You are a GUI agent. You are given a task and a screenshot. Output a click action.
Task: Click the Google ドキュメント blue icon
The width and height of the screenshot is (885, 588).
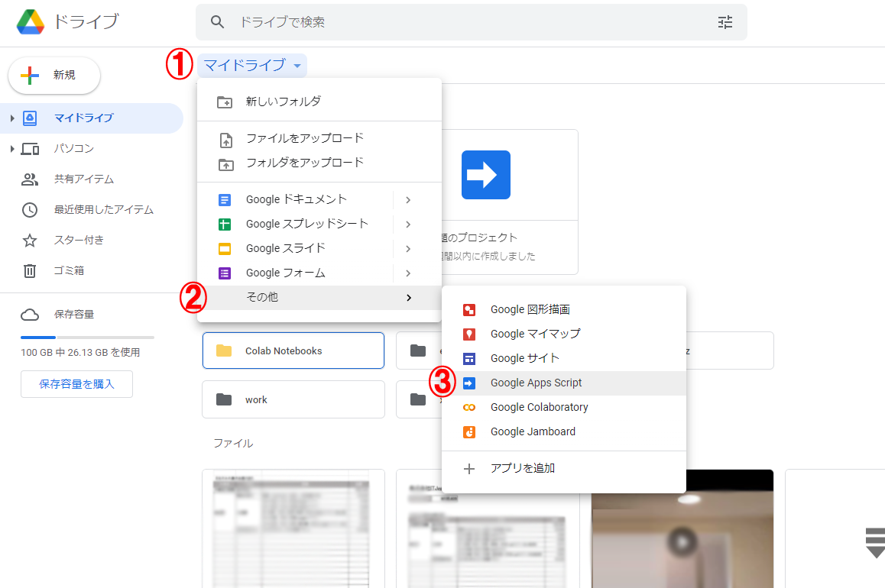(x=225, y=200)
